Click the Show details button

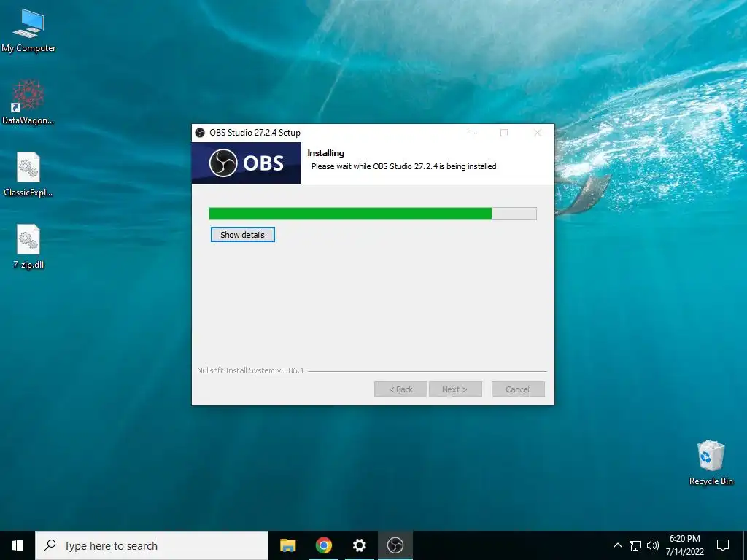point(242,235)
